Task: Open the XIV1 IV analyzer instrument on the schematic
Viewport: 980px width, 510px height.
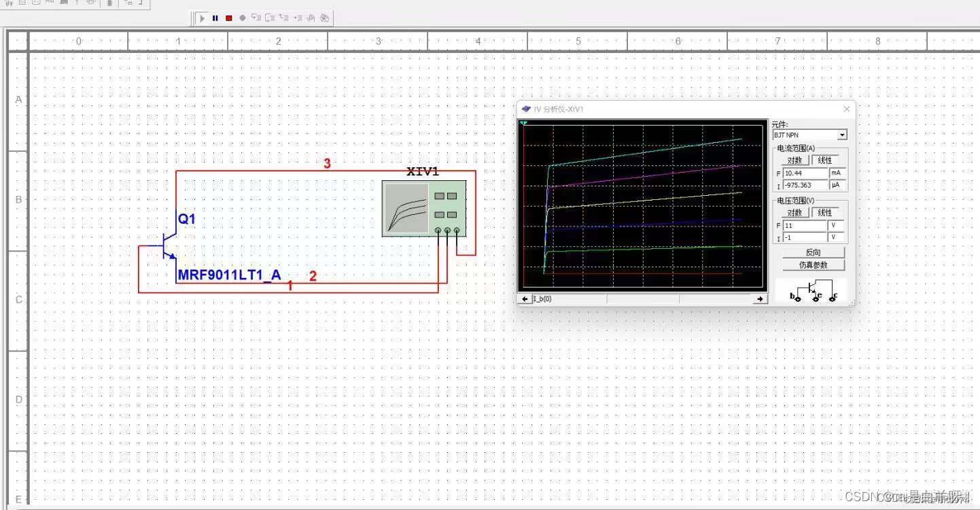Action: (423, 207)
